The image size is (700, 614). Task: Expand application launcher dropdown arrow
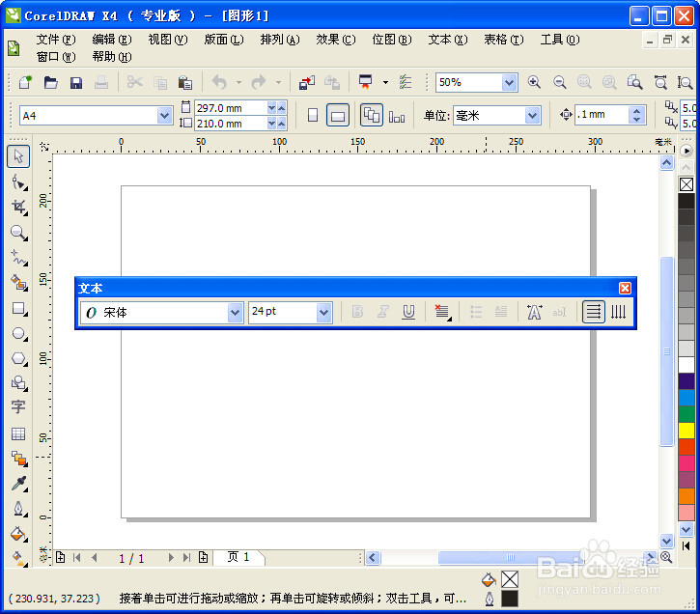point(385,83)
